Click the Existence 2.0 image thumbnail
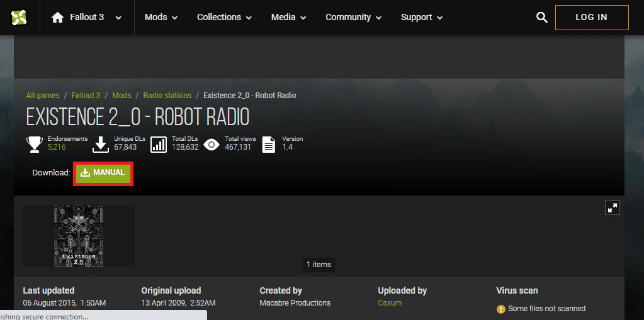 click(79, 236)
